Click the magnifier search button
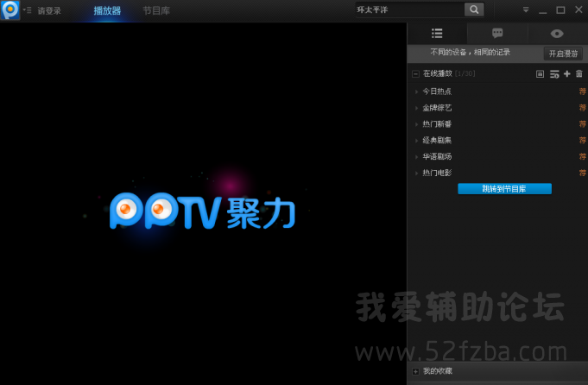 (x=474, y=9)
